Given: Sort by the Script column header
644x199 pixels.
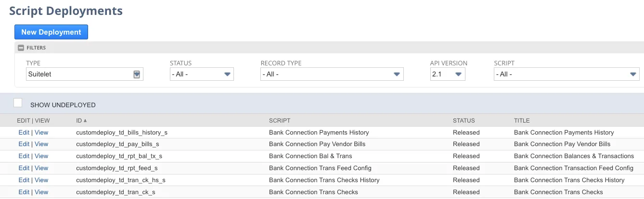Looking at the screenshot, I should (280, 121).
